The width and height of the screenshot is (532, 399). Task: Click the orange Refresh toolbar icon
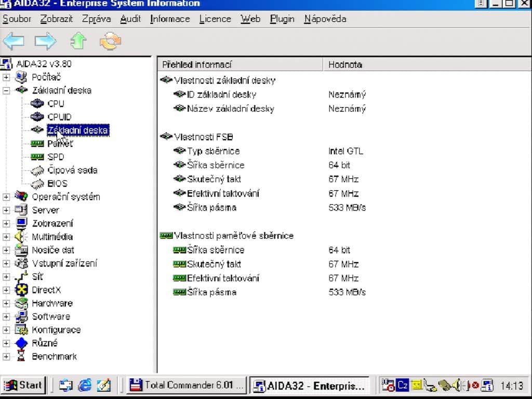tap(110, 42)
